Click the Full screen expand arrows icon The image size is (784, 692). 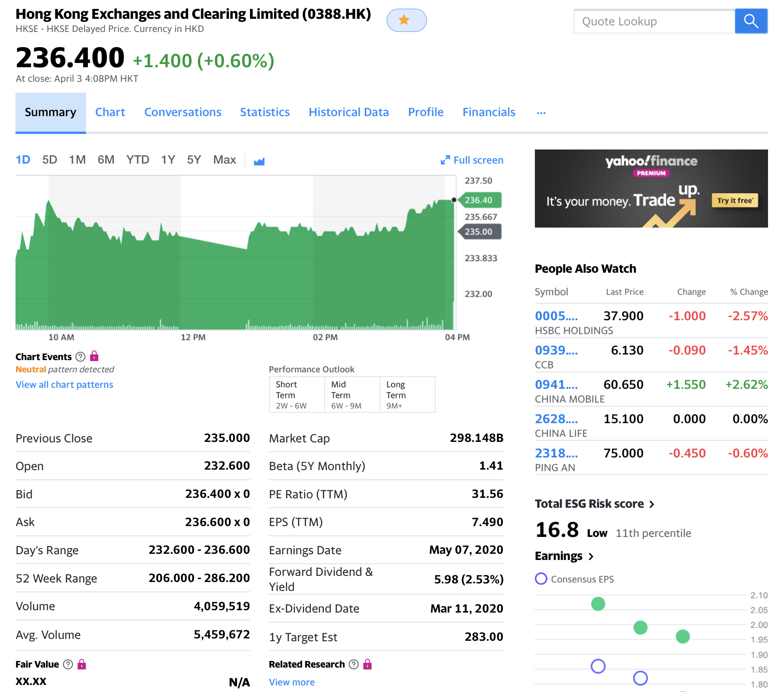(445, 160)
